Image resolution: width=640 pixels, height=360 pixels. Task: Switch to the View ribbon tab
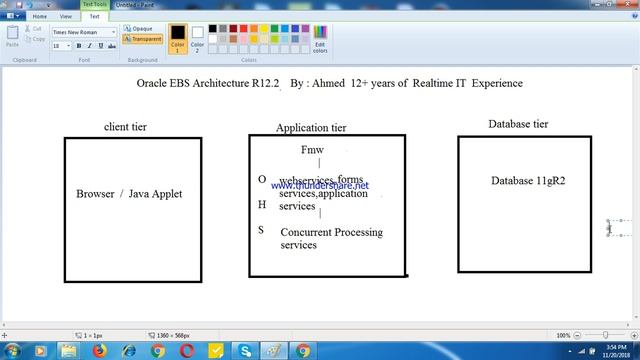click(x=65, y=16)
